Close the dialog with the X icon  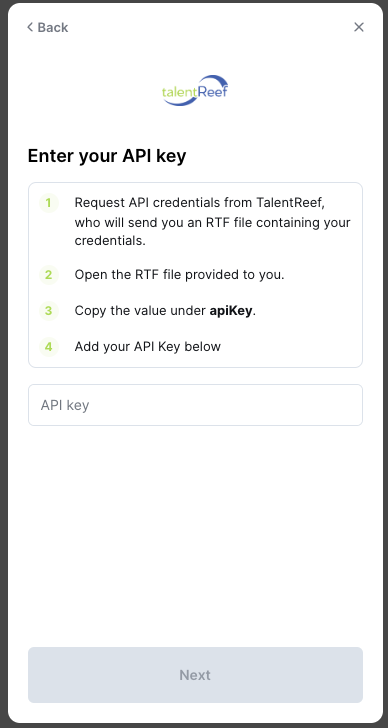pyautogui.click(x=359, y=27)
